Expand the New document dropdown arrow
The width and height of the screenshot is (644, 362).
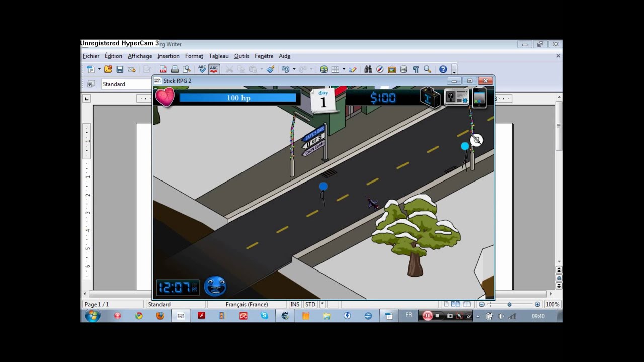(99, 69)
